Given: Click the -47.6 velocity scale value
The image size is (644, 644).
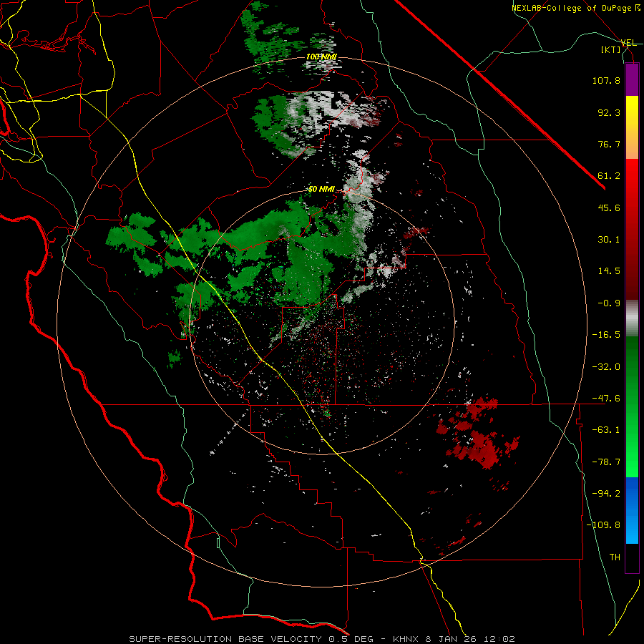Looking at the screenshot, I should point(606,399).
